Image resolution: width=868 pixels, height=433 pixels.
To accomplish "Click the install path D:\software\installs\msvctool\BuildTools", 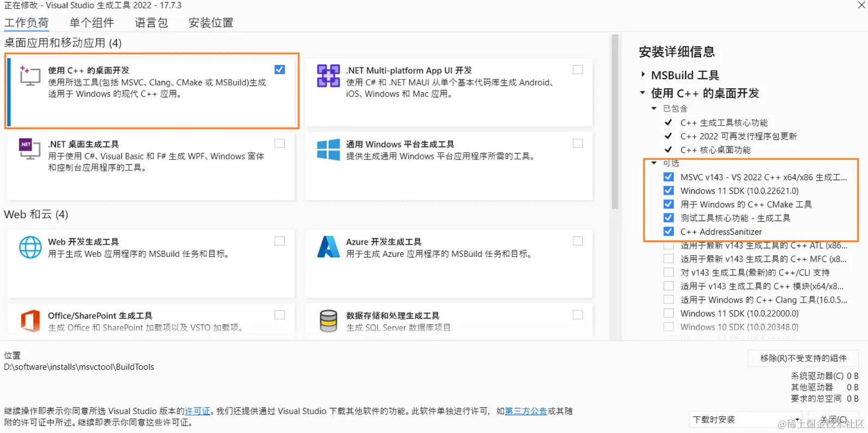I will click(79, 367).
